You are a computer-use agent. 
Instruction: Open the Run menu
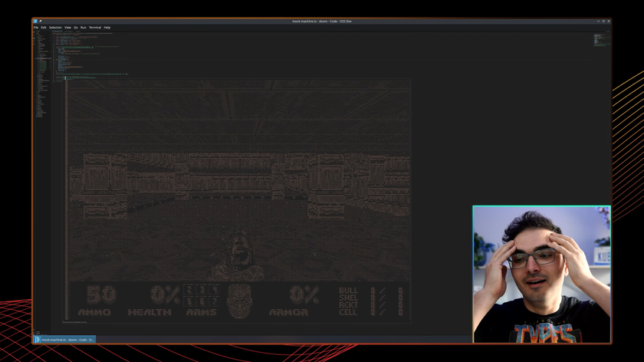click(84, 28)
